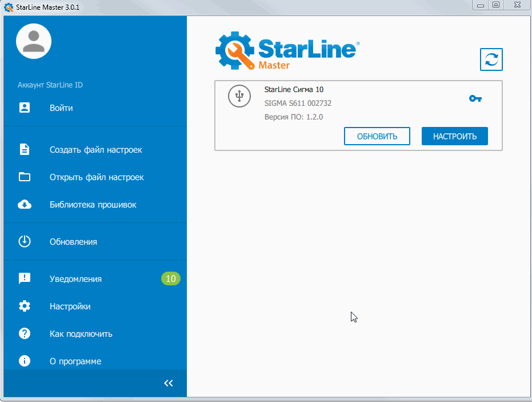Collapse the sidebar with double chevron
The height and width of the screenshot is (402, 532).
pyautogui.click(x=168, y=383)
